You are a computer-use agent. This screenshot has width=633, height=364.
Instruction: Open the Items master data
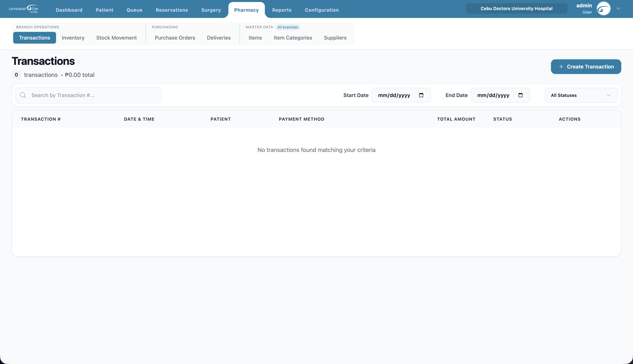coord(255,38)
